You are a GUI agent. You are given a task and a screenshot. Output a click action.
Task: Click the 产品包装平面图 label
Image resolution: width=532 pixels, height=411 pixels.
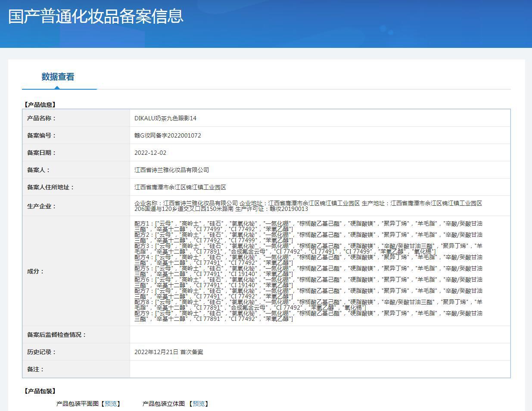77,404
